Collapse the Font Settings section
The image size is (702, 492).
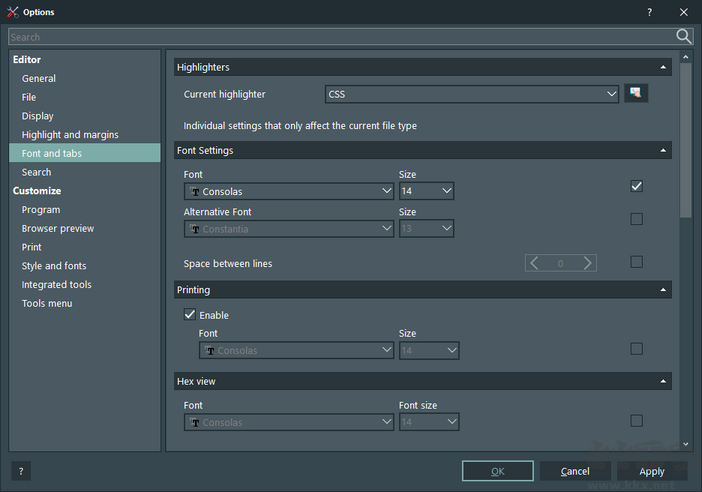(x=663, y=151)
